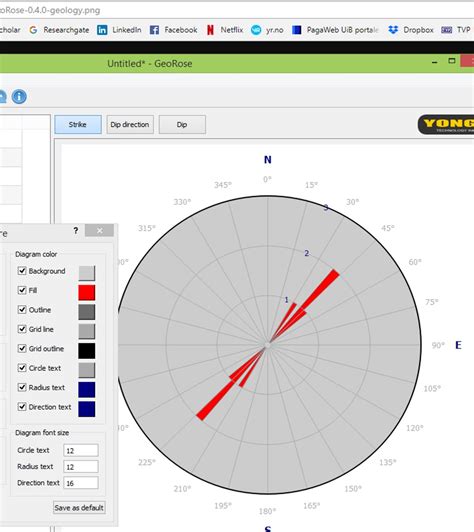The image size is (474, 532).
Task: Edit the Radius text font size field
Action: [81, 467]
